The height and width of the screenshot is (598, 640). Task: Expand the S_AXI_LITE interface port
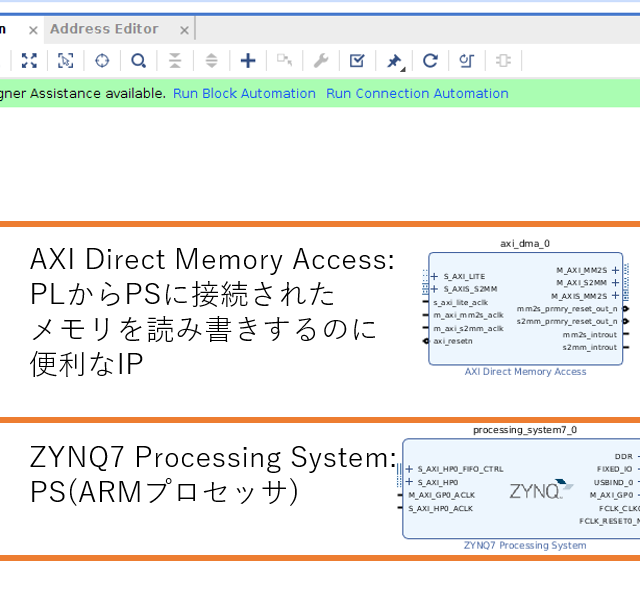point(435,276)
